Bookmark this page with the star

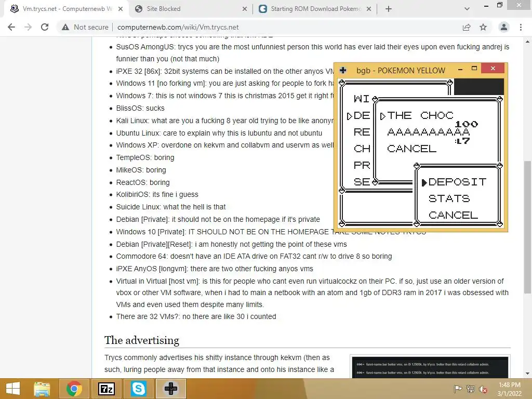pyautogui.click(x=483, y=27)
